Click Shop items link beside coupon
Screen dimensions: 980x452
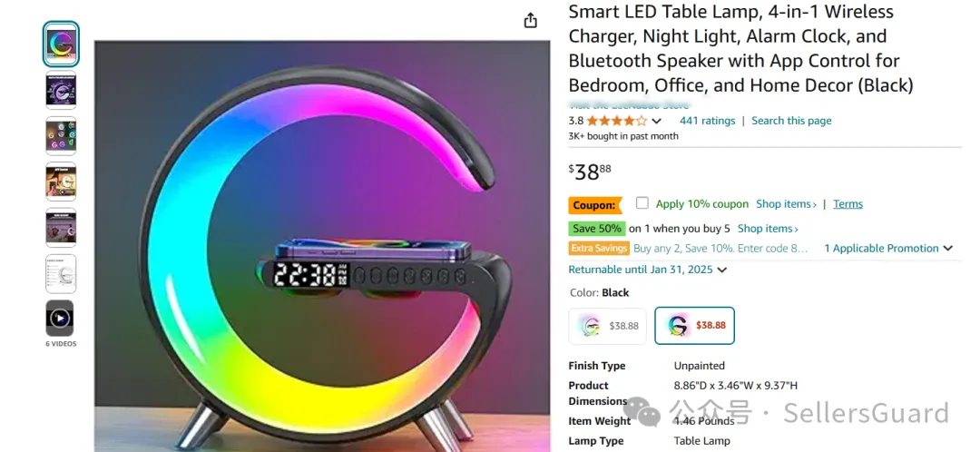pos(786,204)
